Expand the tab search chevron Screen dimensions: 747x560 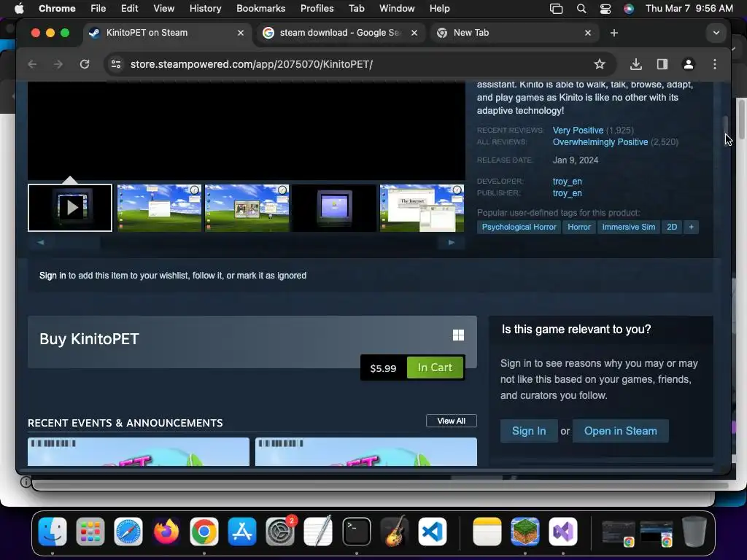tap(716, 33)
